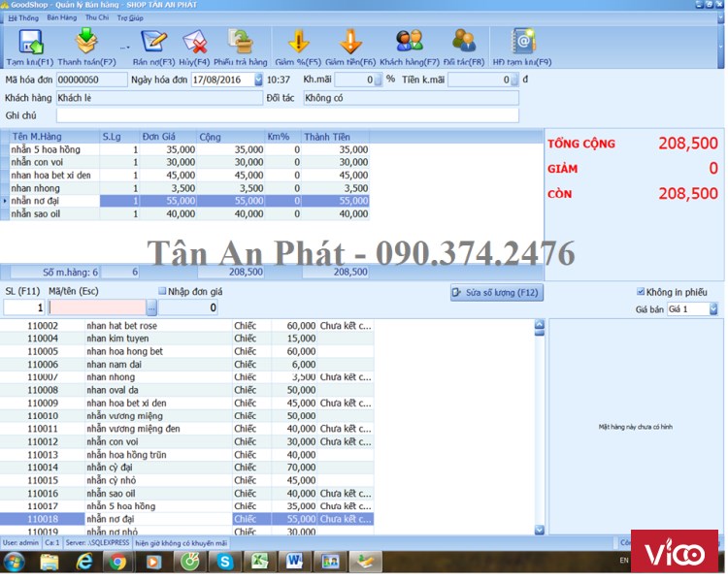Toggle the Nhập đơn giá checkbox
The image size is (728, 582).
point(162,291)
